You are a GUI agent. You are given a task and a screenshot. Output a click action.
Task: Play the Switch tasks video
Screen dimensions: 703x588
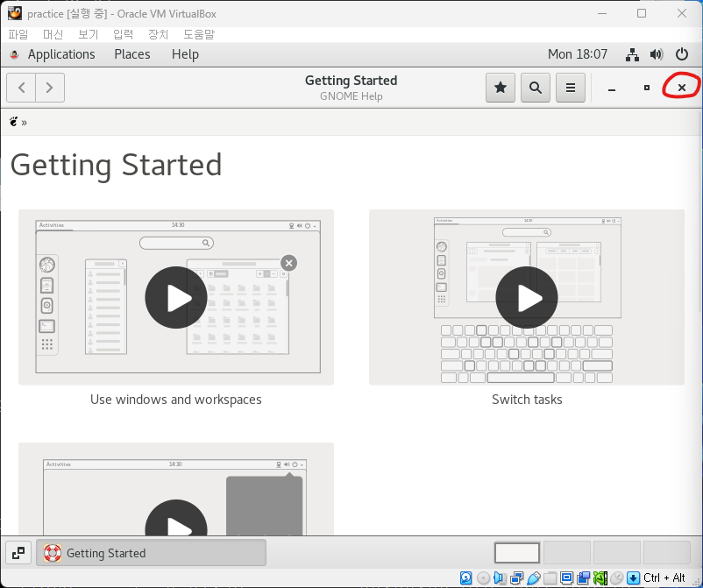(x=527, y=298)
